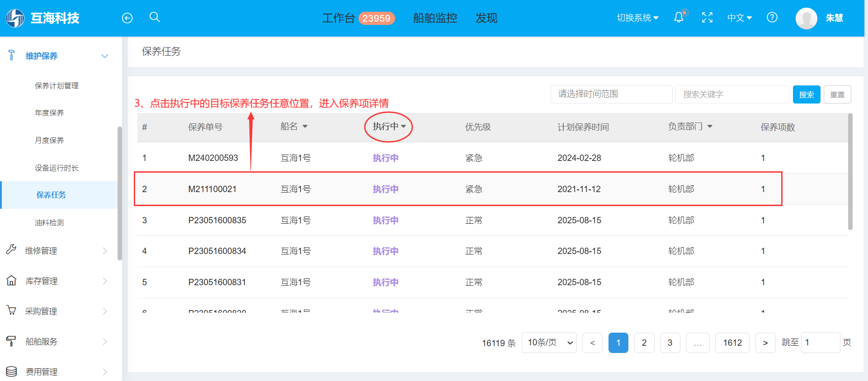The image size is (868, 381).
Task: Click the 23959 workbench badge
Action: [377, 18]
